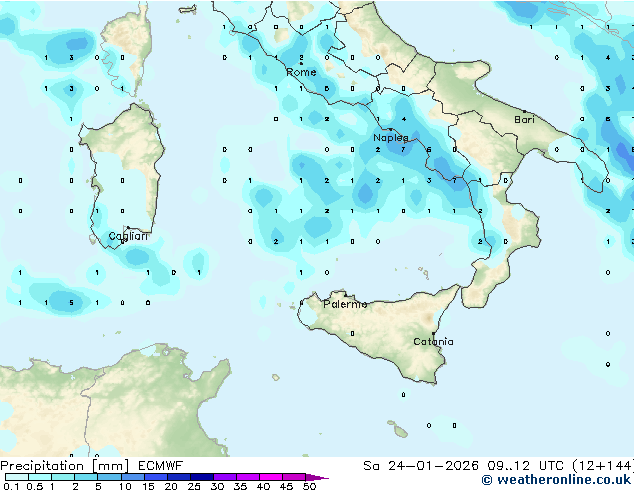Click the legend value 25

tap(194, 486)
